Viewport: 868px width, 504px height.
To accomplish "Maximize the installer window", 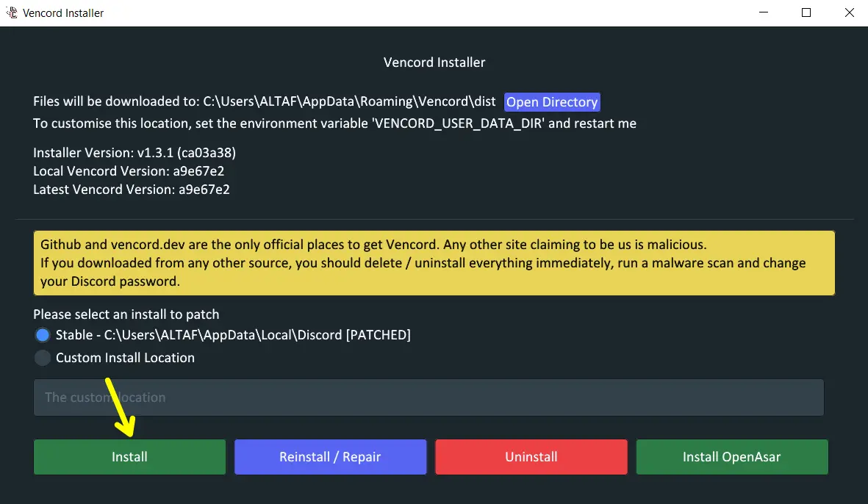I will click(x=806, y=12).
